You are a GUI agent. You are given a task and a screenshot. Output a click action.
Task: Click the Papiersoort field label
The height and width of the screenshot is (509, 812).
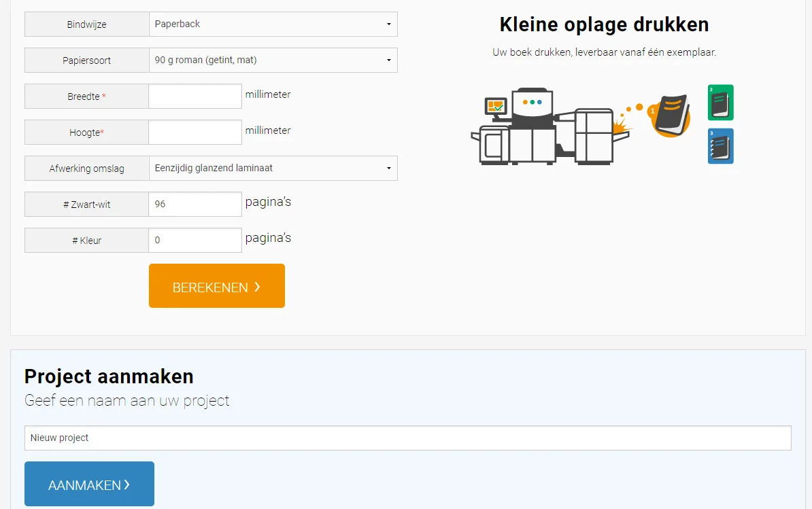86,61
